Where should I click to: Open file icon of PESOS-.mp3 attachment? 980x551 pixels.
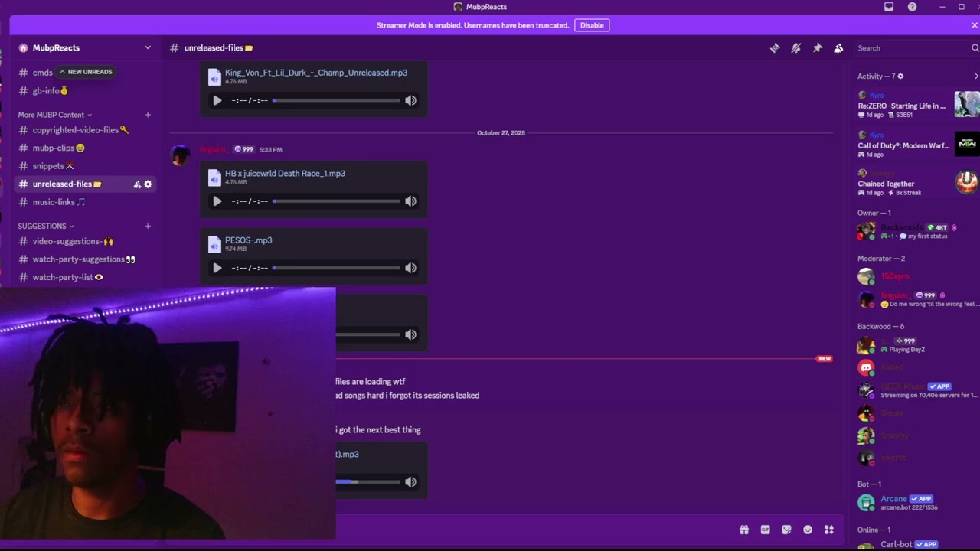point(214,244)
